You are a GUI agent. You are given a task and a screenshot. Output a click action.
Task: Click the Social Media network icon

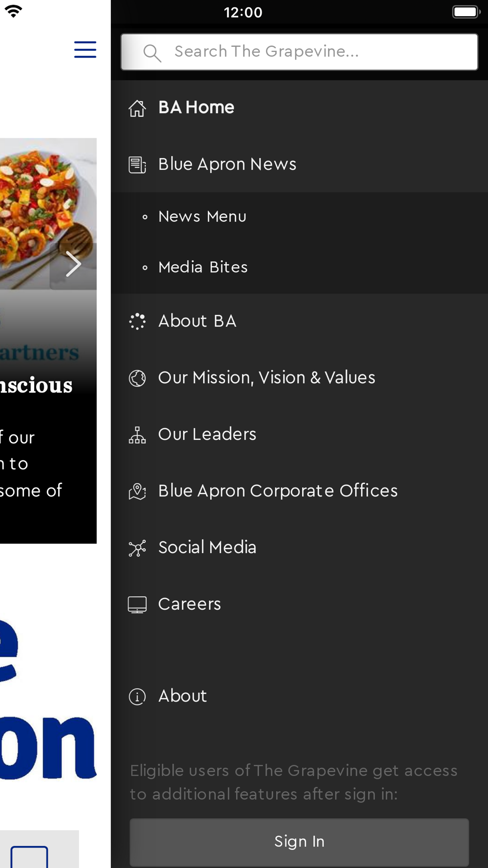[137, 548]
